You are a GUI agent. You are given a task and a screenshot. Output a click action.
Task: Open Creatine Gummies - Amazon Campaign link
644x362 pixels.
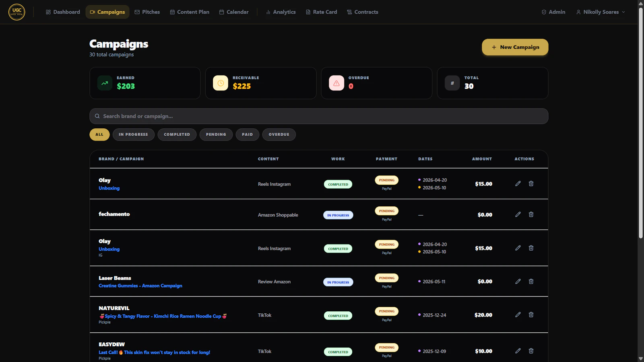tap(140, 286)
